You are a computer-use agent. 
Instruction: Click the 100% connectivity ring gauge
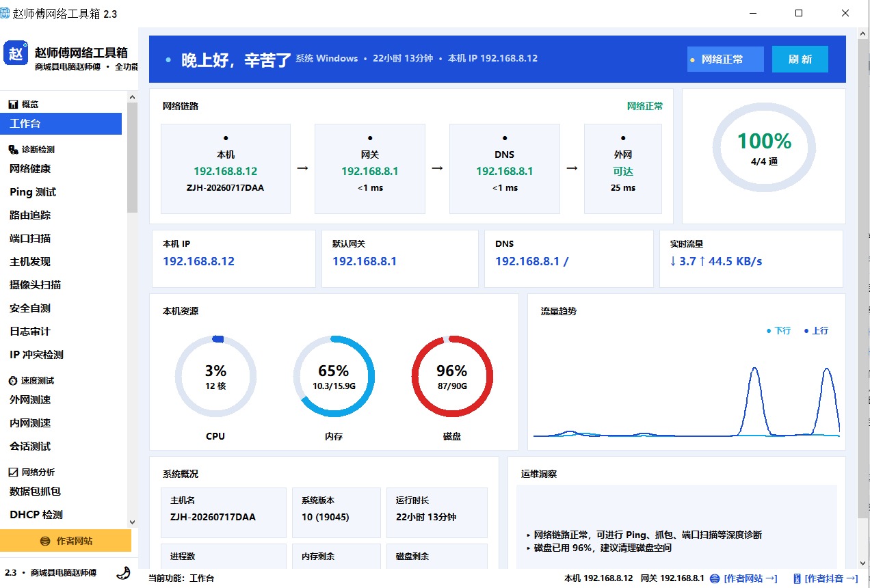[x=764, y=147]
